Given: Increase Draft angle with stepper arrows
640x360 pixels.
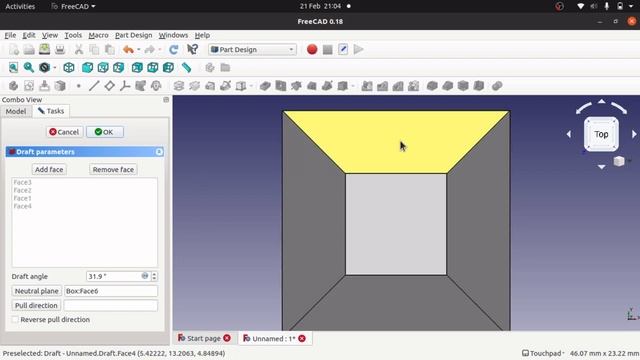Looking at the screenshot, I should pos(154,274).
